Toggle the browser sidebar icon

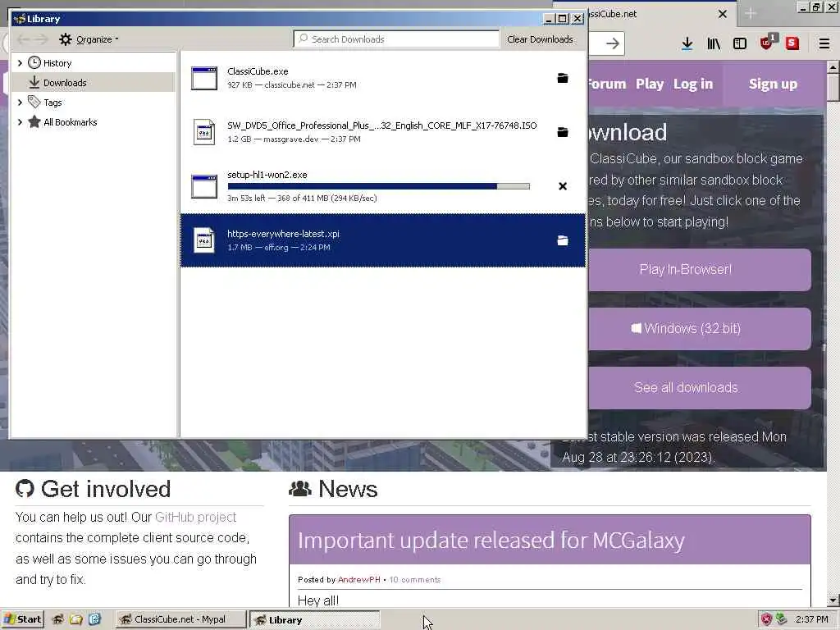tap(740, 44)
